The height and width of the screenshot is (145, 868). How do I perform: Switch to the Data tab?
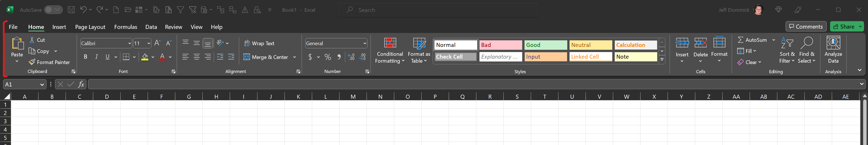[151, 27]
